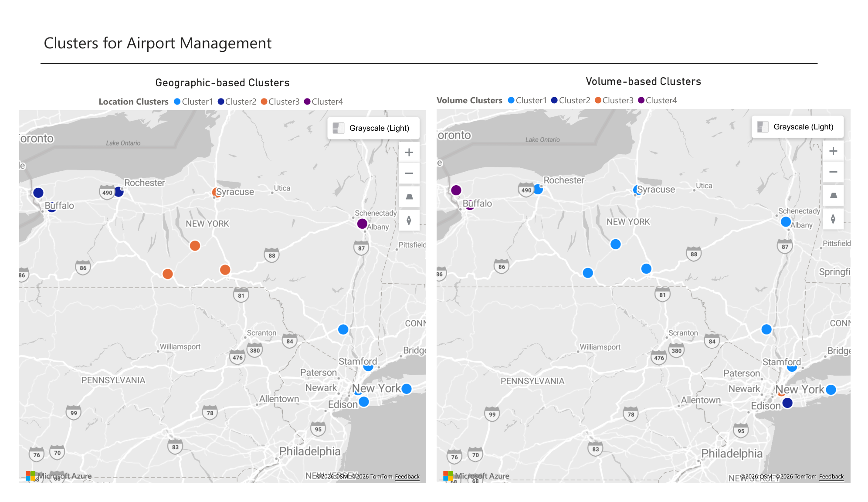Click the Microsoft Azure logo on the left map

(59, 476)
